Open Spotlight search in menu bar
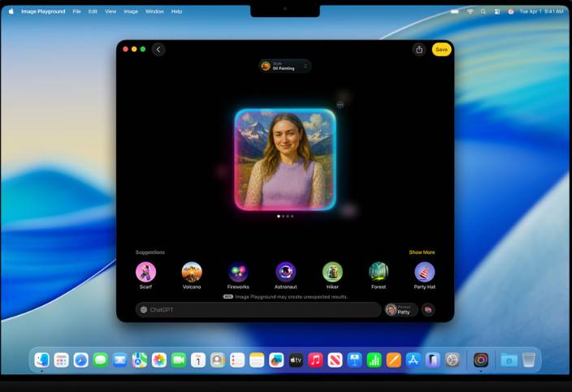This screenshot has height=392, width=572. pos(483,11)
